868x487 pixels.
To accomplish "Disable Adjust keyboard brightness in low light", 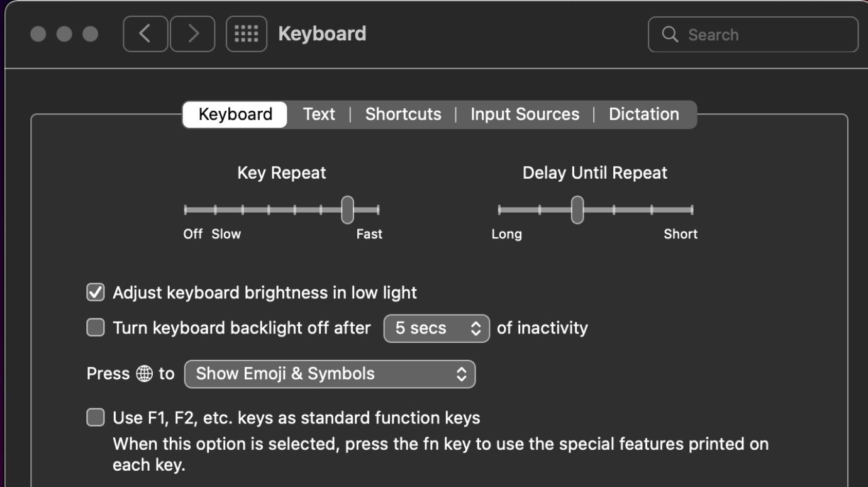I will (x=96, y=293).
